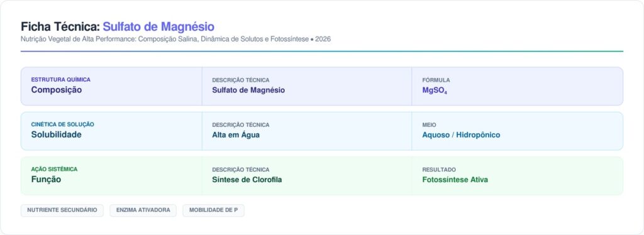Image resolution: width=644 pixels, height=235 pixels.
Task: Select the Função row label
Action: (46, 179)
